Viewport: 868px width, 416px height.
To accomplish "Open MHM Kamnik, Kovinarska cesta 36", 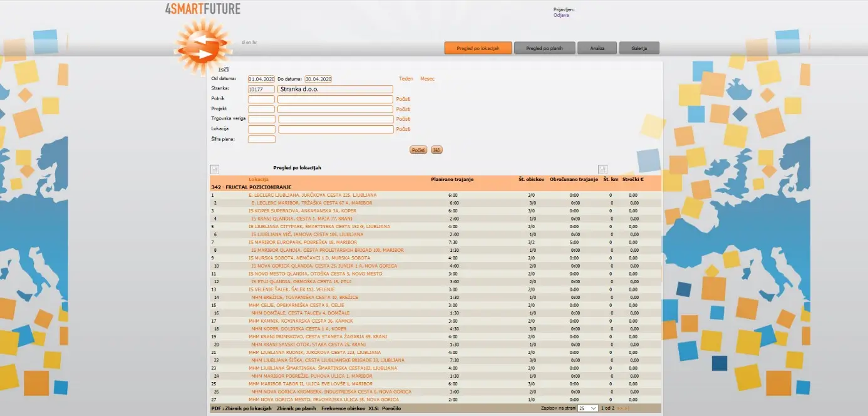I will [301, 321].
